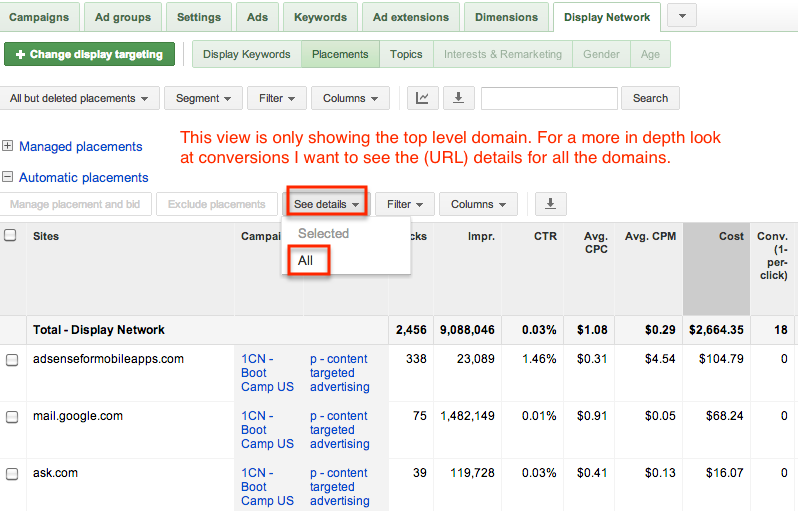Screen dimensions: 798x511
Task: Sort by Conv. (1-per-click) column header
Action: [773, 256]
